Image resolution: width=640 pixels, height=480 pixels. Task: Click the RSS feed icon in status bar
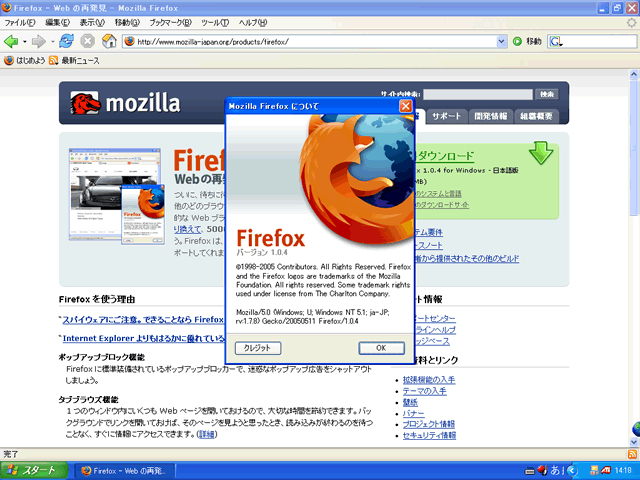633,454
